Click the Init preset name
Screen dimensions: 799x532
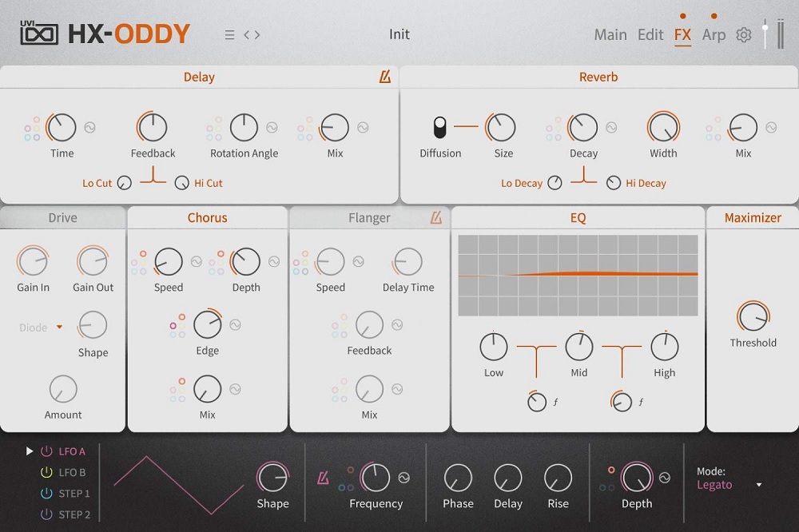pyautogui.click(x=399, y=34)
